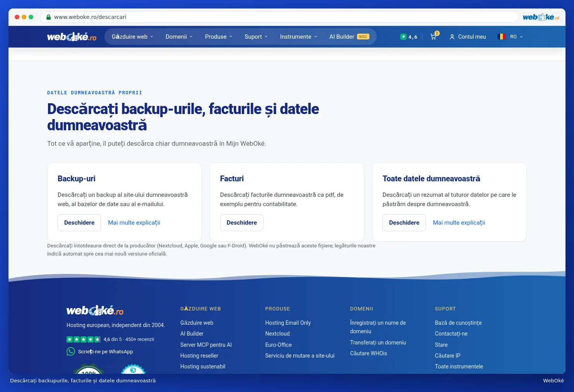Open footer link AI Builder
Viewport: 574px width, 392px height.
pos(192,334)
